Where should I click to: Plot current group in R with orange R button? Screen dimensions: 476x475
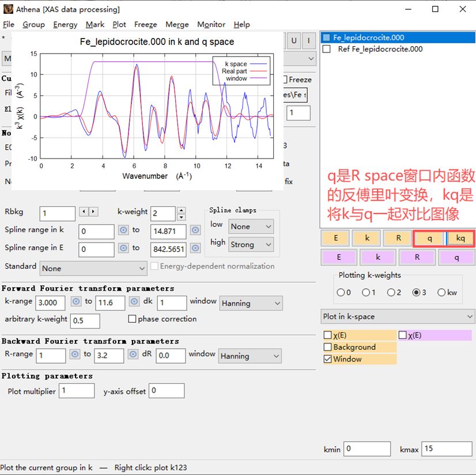398,238
